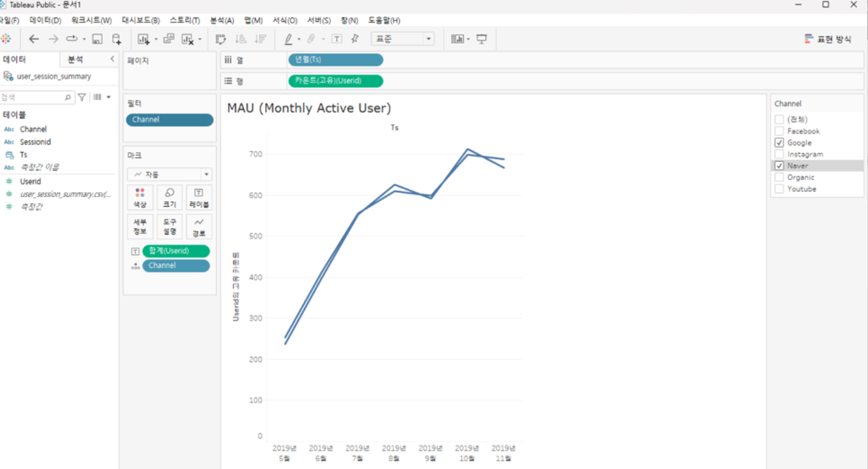
Task: Click the 년월(Ts) pill in columns
Action: pos(335,60)
